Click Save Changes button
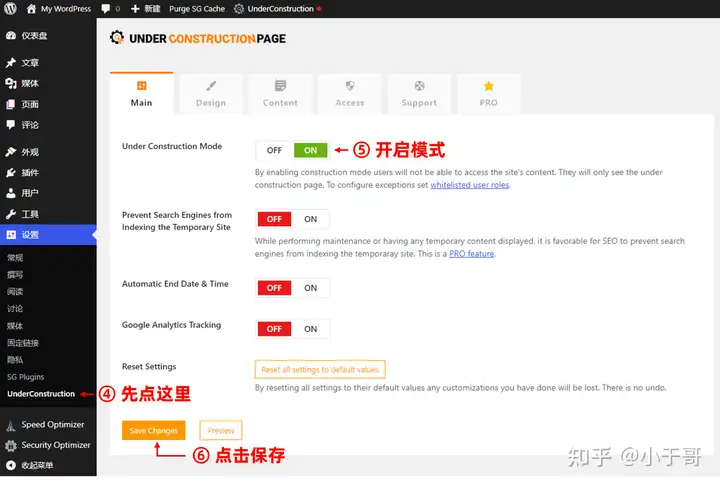Image resolution: width=720 pixels, height=486 pixels. pos(153,430)
